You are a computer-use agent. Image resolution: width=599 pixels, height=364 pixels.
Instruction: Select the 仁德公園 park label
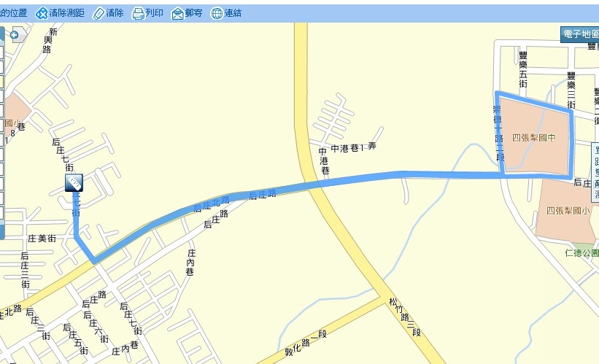click(x=581, y=252)
